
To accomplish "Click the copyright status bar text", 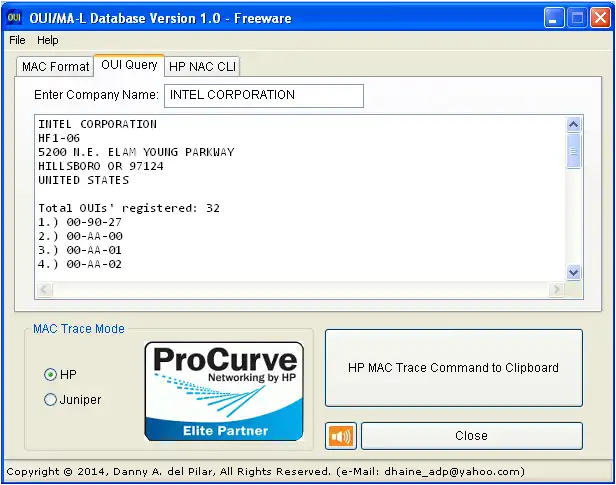I will [266, 472].
